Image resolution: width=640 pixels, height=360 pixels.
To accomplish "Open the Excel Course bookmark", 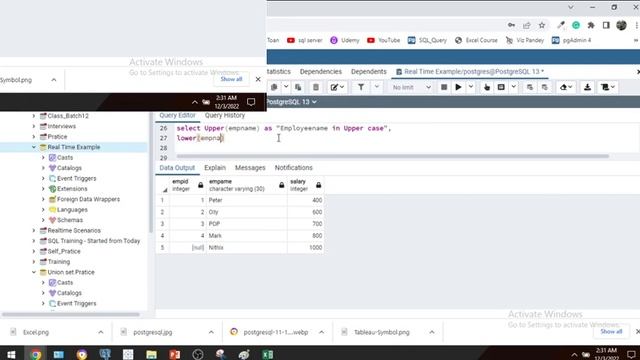I will tap(476, 40).
